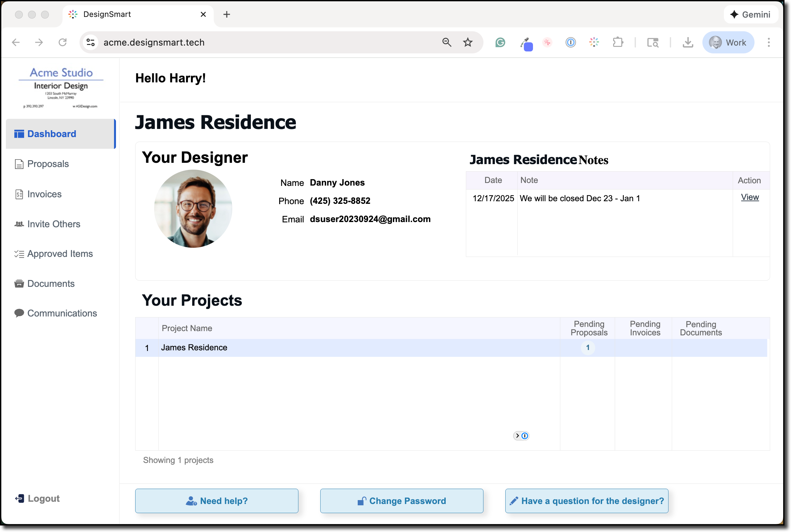The height and width of the screenshot is (532, 791).
Task: Open the browser Extensions puzzle icon
Action: [x=618, y=42]
